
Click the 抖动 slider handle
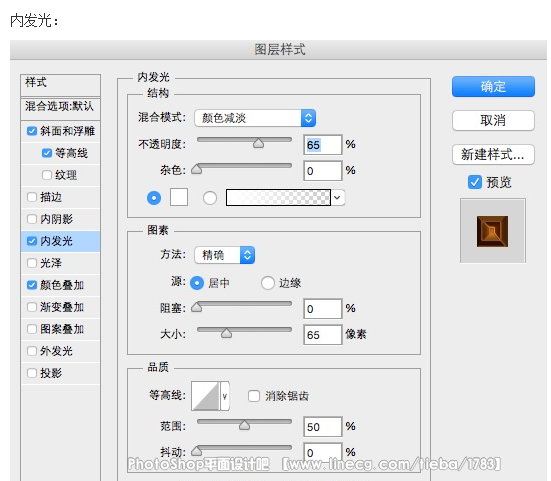[x=197, y=450]
